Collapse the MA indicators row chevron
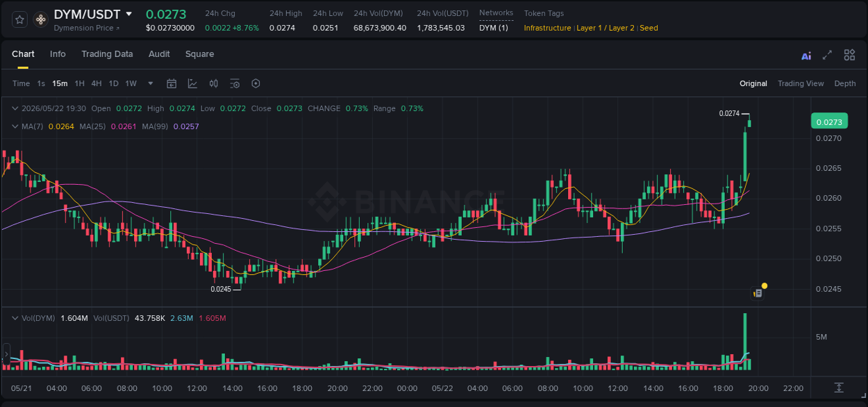868x407 pixels. (x=15, y=126)
